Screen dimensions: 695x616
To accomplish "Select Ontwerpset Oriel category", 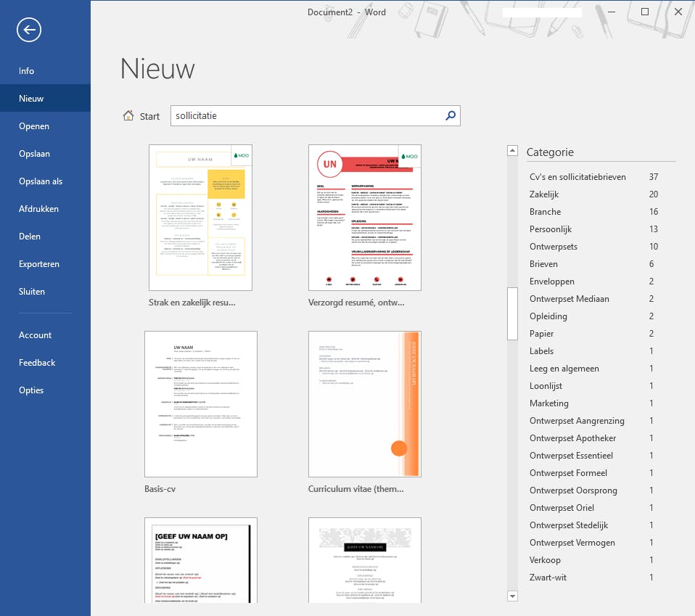I will [594, 508].
